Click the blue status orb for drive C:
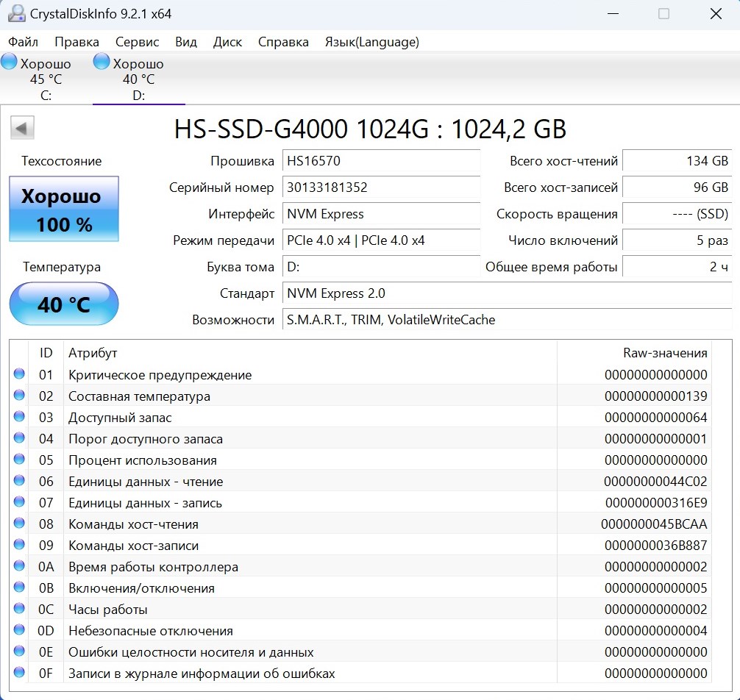This screenshot has height=700, width=740. [9, 63]
